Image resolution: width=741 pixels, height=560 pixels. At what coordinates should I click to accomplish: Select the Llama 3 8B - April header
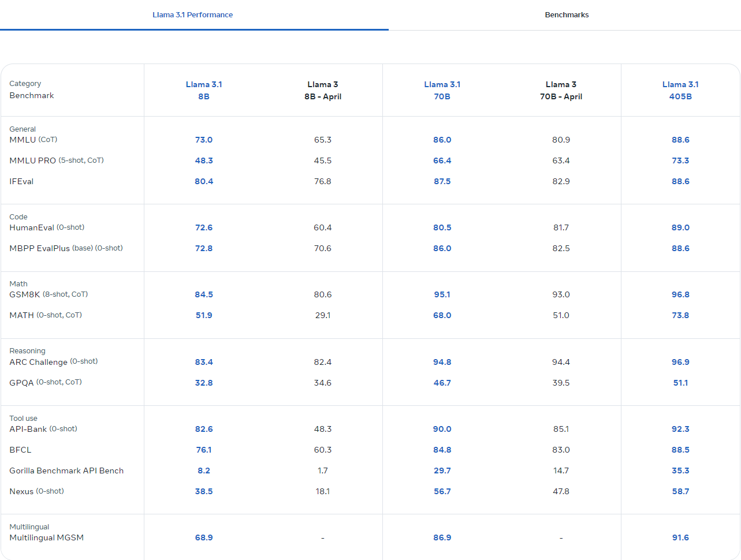pos(323,91)
